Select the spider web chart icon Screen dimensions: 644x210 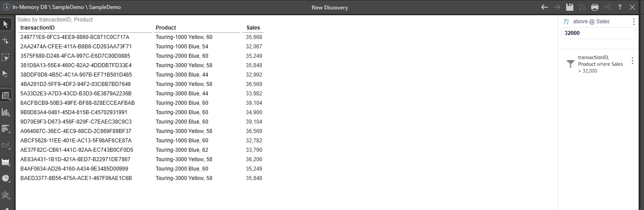6,195
